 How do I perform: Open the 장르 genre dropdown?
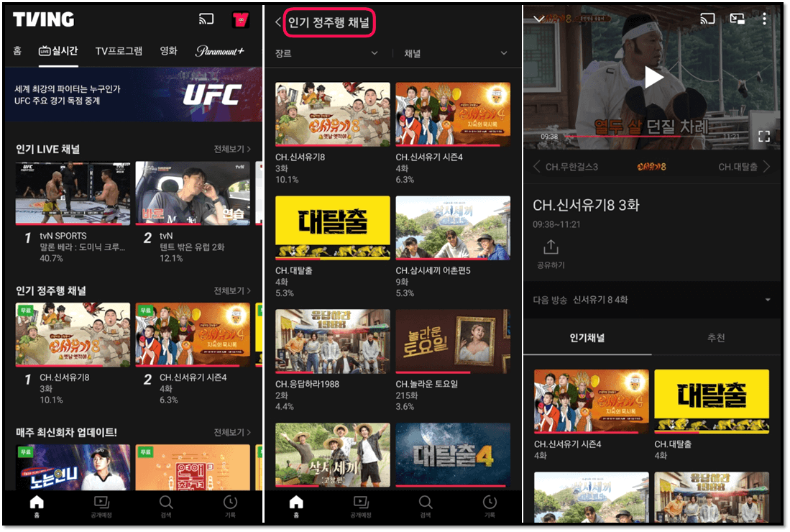[326, 53]
